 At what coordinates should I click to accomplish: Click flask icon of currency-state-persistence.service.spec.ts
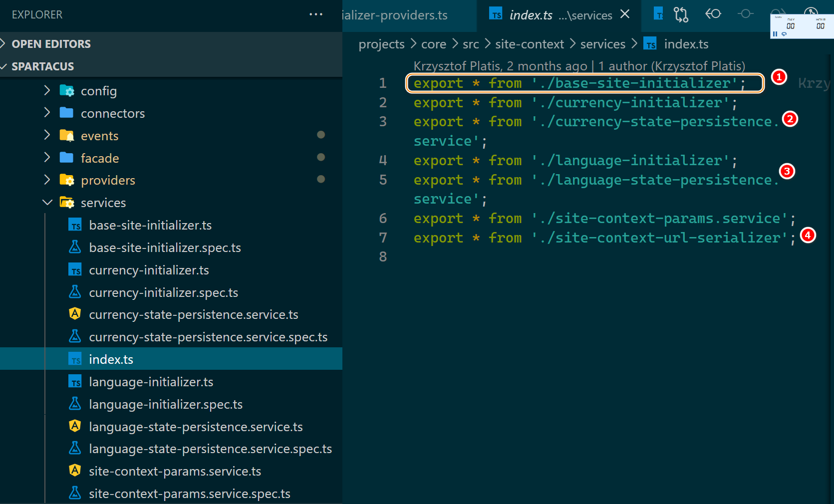75,336
